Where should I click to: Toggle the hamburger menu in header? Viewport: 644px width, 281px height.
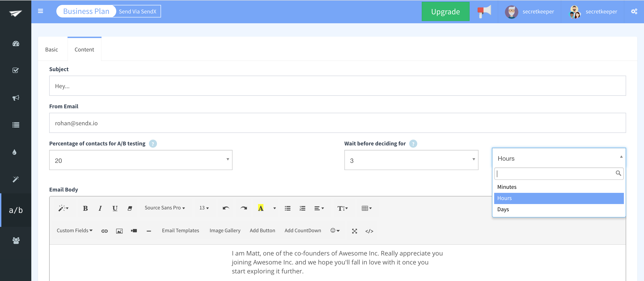click(x=40, y=11)
